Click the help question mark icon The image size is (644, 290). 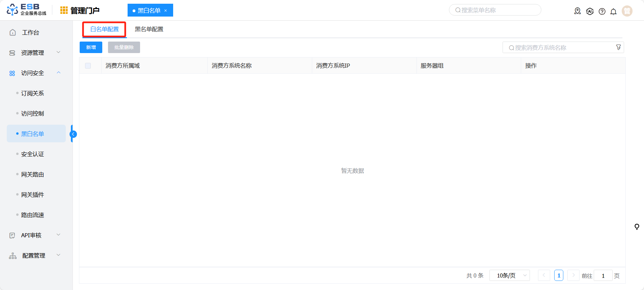pyautogui.click(x=602, y=11)
